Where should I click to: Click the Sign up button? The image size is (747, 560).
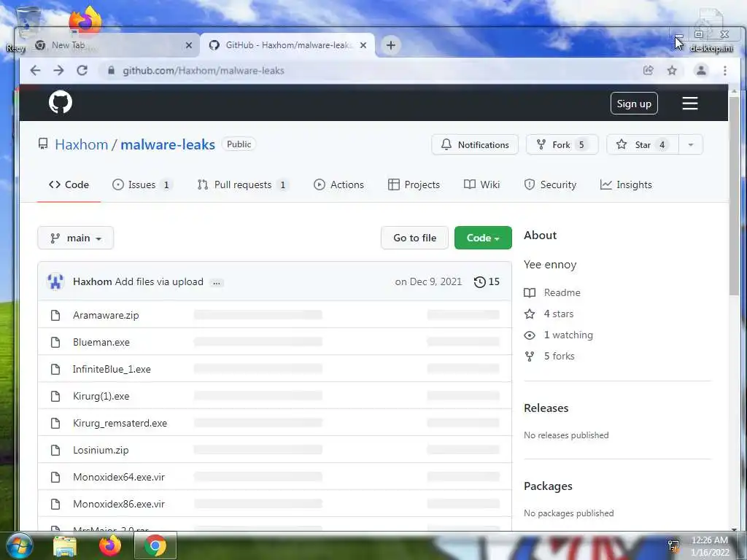(x=634, y=104)
